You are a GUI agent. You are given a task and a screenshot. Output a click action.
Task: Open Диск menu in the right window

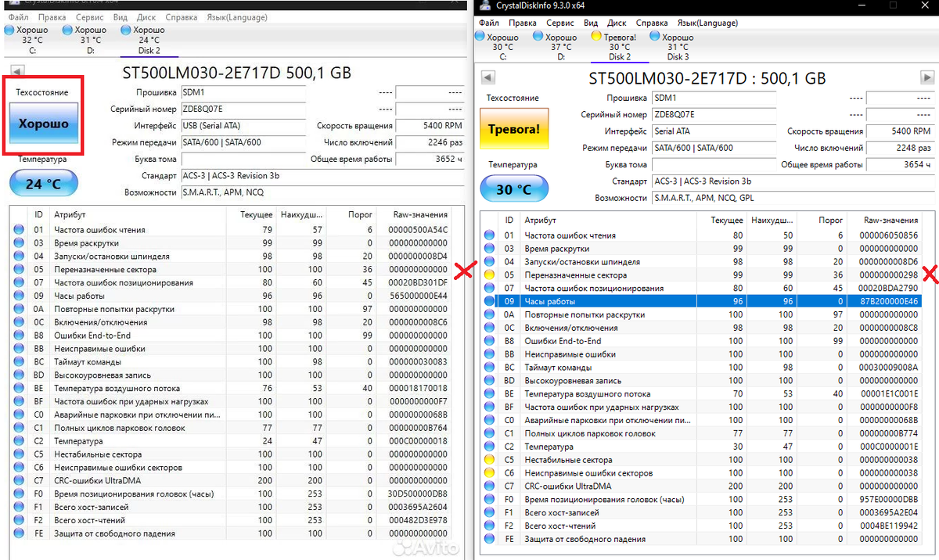pos(617,23)
